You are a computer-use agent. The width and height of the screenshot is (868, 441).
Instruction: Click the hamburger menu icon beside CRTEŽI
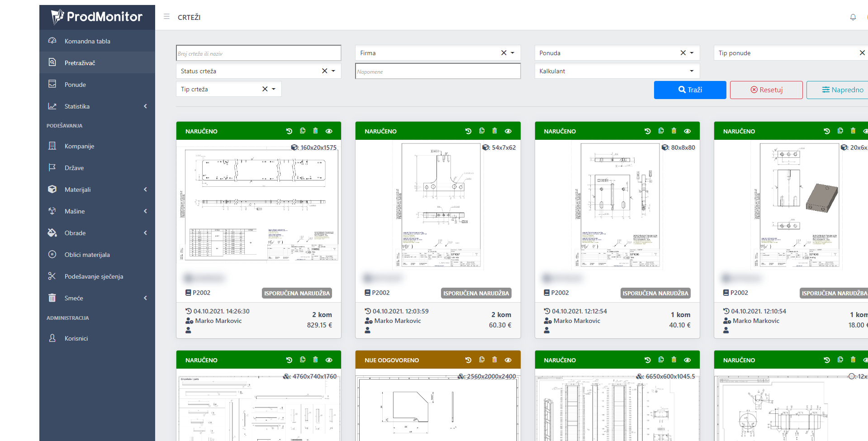166,17
